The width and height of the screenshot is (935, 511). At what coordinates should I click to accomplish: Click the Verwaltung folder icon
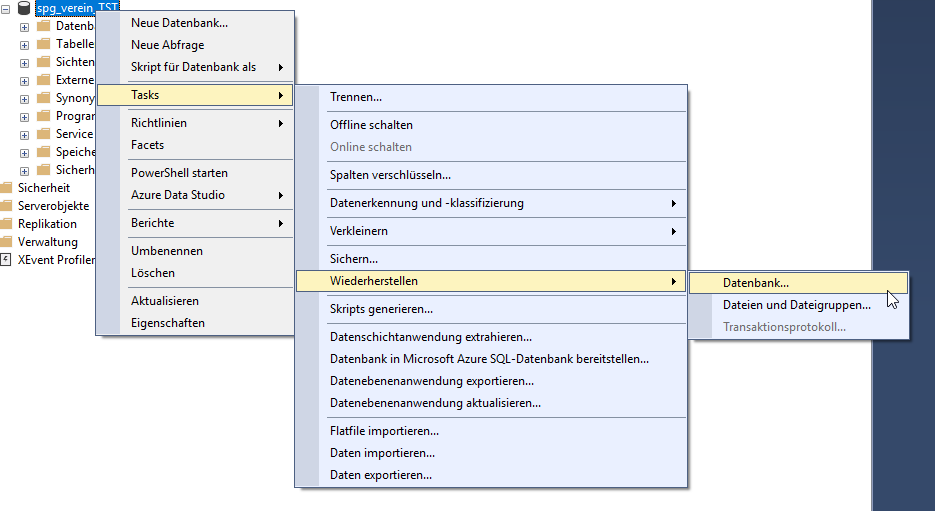point(6,242)
